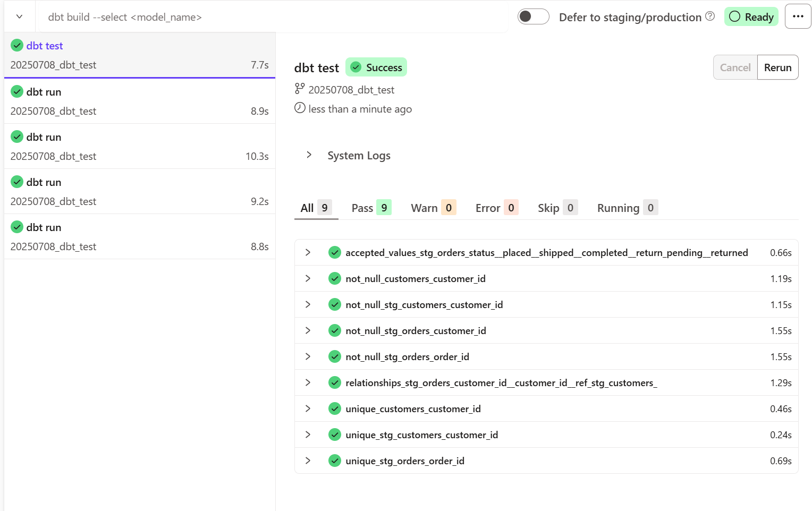Viewport: 812px width, 511px height.
Task: Switch to the All 9 tab
Action: point(316,208)
